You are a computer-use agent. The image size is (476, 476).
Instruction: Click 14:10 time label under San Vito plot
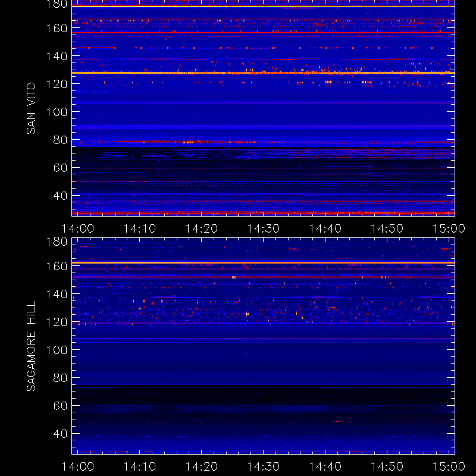pos(140,228)
